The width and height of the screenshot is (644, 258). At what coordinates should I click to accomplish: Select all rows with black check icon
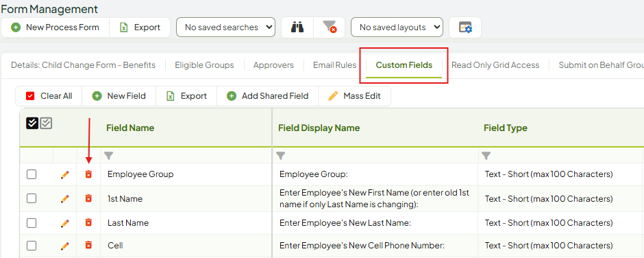pos(32,123)
